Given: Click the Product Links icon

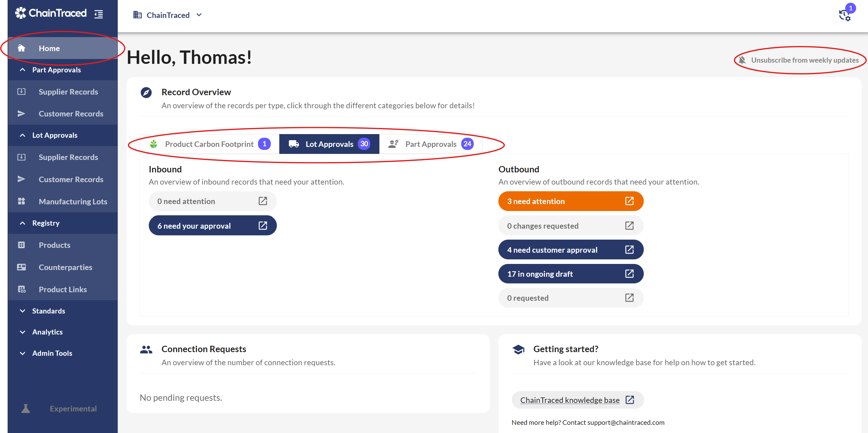Looking at the screenshot, I should 22,289.
